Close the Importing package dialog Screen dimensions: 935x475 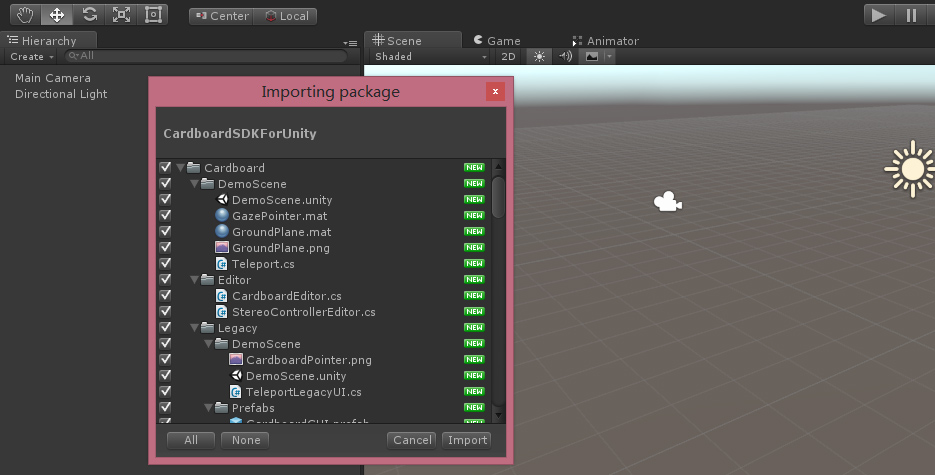(495, 91)
